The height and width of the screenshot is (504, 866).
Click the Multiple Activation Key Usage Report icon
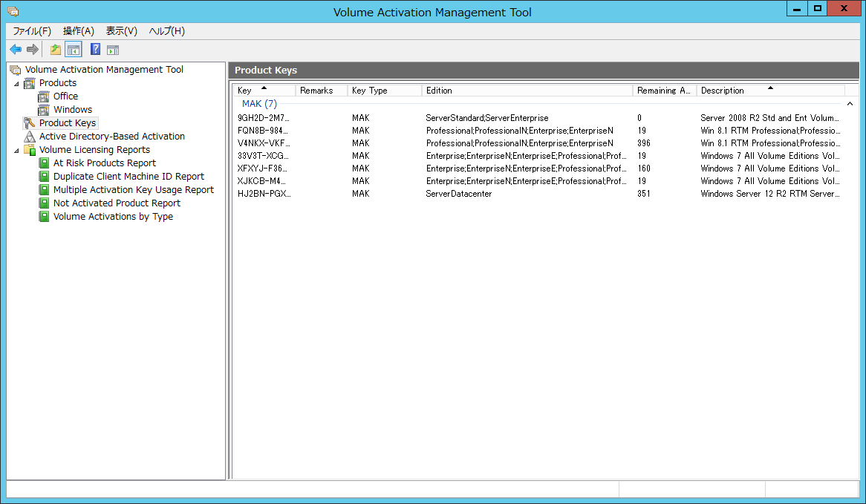[44, 189]
